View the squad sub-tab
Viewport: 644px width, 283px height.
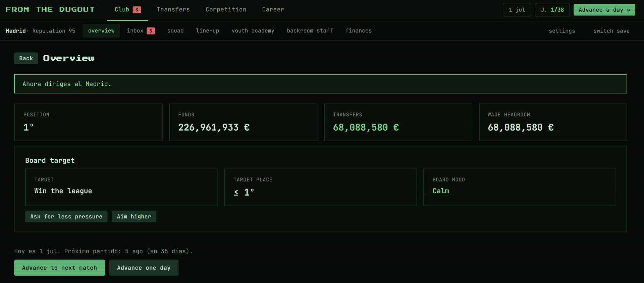pyautogui.click(x=175, y=31)
